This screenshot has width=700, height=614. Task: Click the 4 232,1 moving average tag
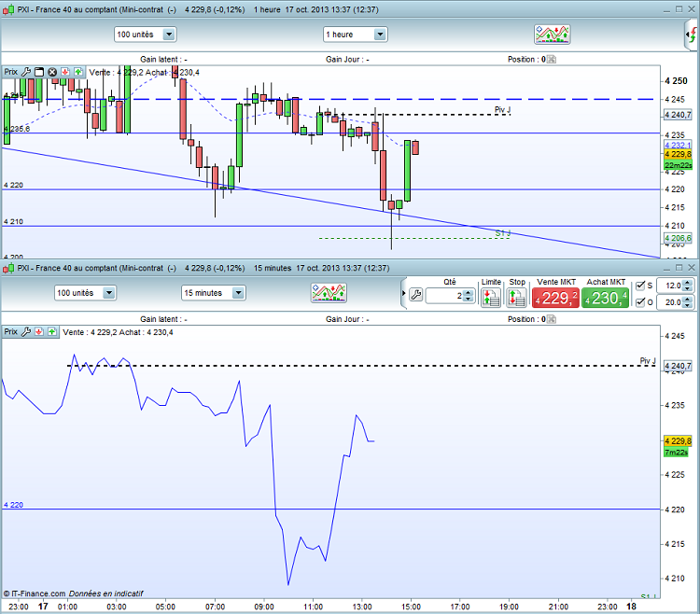tap(678, 145)
